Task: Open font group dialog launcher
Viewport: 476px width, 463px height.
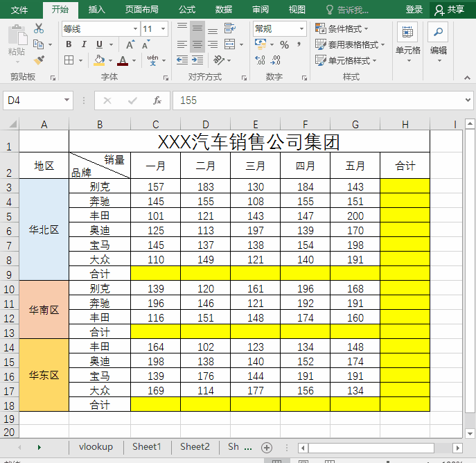Action: click(166, 78)
